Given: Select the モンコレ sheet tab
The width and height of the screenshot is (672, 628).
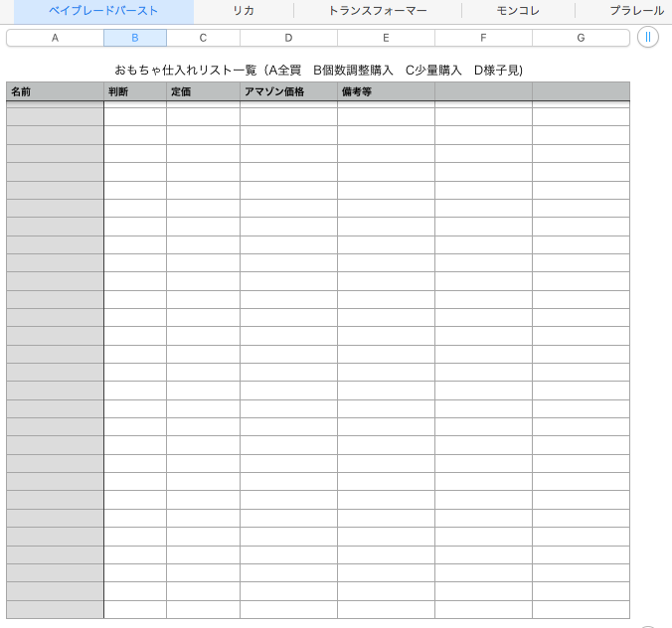Looking at the screenshot, I should click(518, 11).
